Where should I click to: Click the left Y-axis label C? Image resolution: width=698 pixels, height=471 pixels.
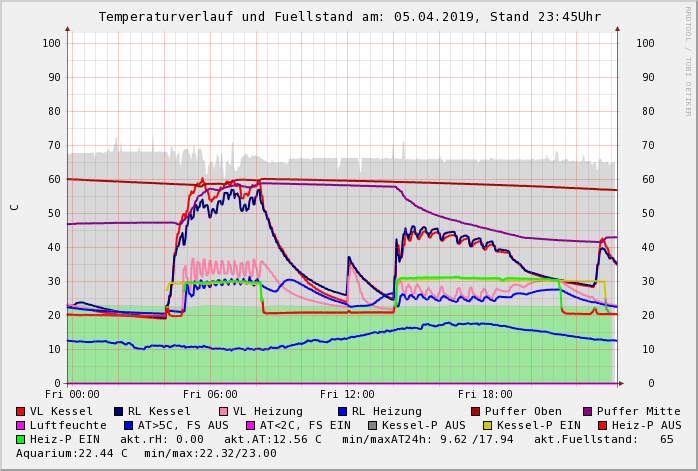[x=14, y=207]
